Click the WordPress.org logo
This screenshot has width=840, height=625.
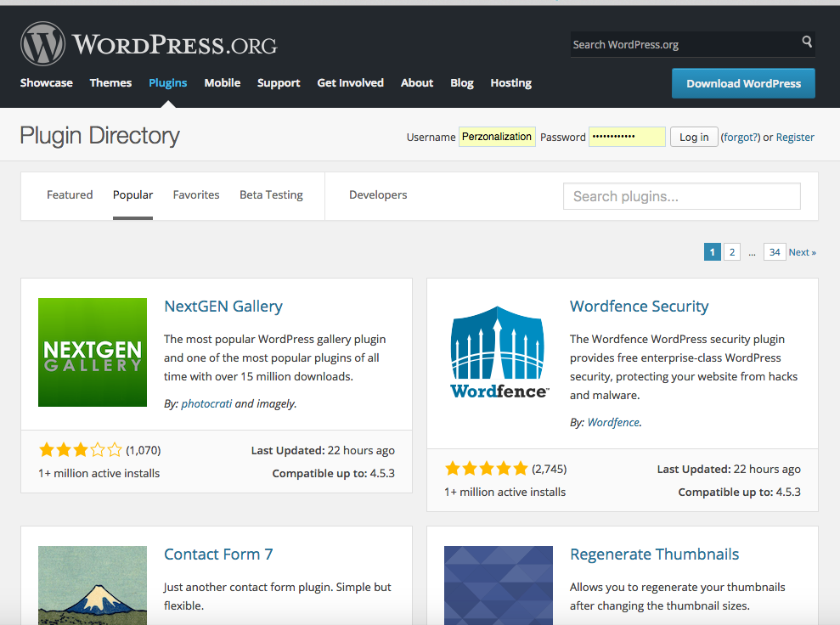(x=149, y=44)
